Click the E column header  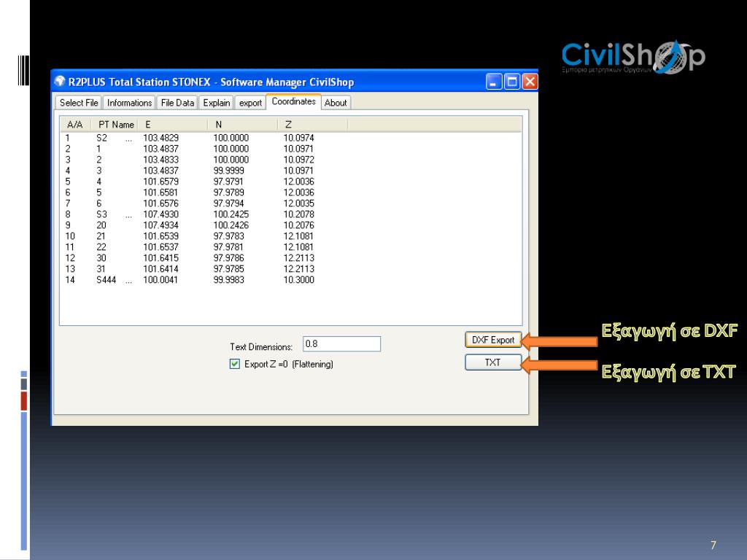(x=173, y=125)
